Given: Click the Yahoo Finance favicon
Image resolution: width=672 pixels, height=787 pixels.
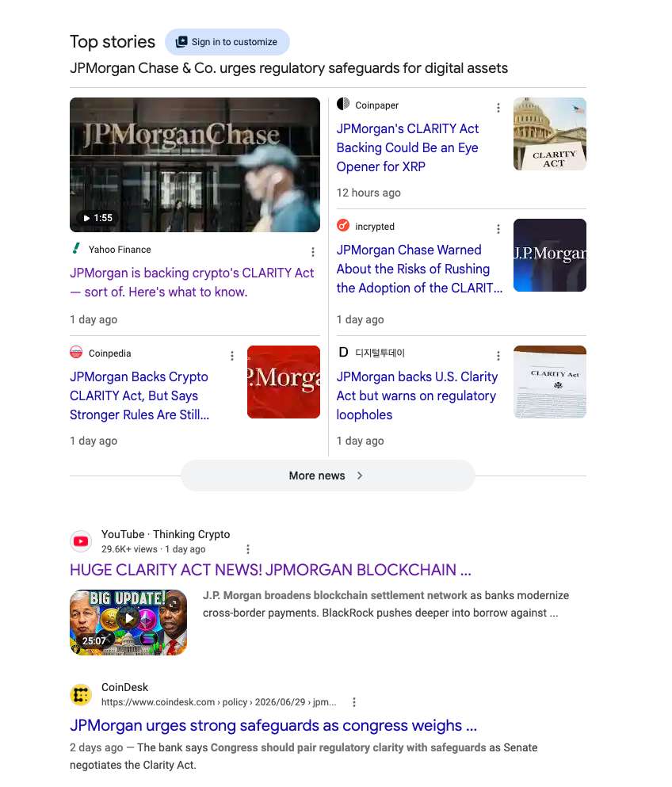Looking at the screenshot, I should (76, 248).
